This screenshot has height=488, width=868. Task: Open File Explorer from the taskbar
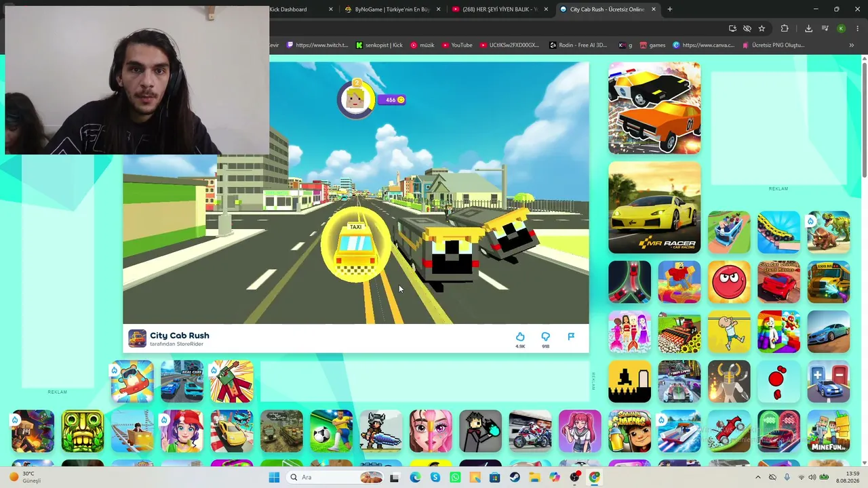pos(534,477)
